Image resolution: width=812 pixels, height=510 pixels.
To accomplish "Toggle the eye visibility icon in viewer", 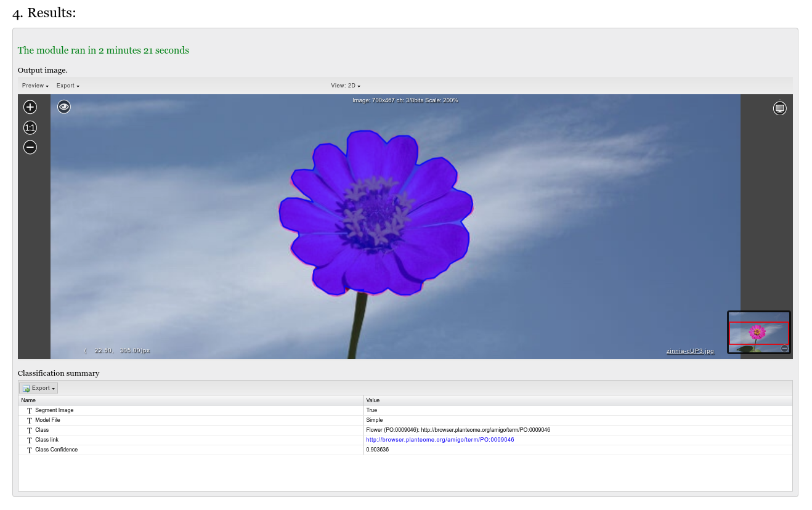I will pyautogui.click(x=64, y=107).
